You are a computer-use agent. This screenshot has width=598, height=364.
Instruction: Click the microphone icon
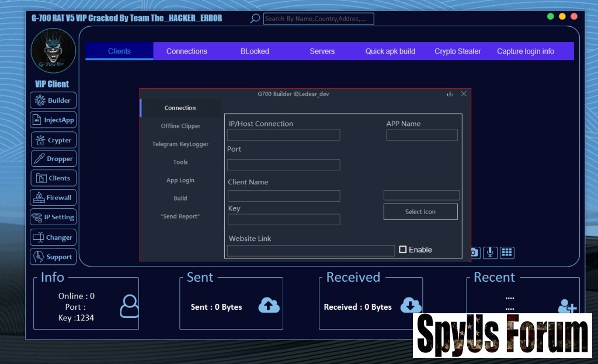(491, 253)
